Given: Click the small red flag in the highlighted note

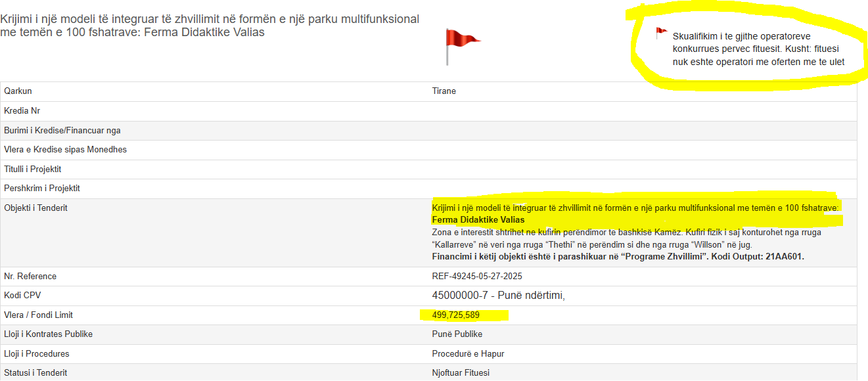Looking at the screenshot, I should point(660,33).
